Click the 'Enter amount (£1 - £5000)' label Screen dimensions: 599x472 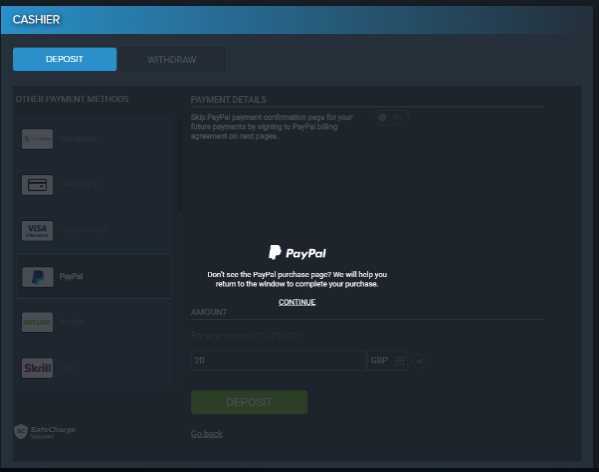[x=246, y=336]
